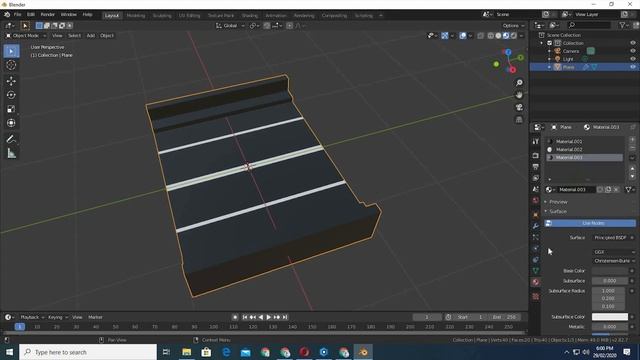Click the timeline End frame field
Screen dimensions: 640x360
tap(504, 317)
